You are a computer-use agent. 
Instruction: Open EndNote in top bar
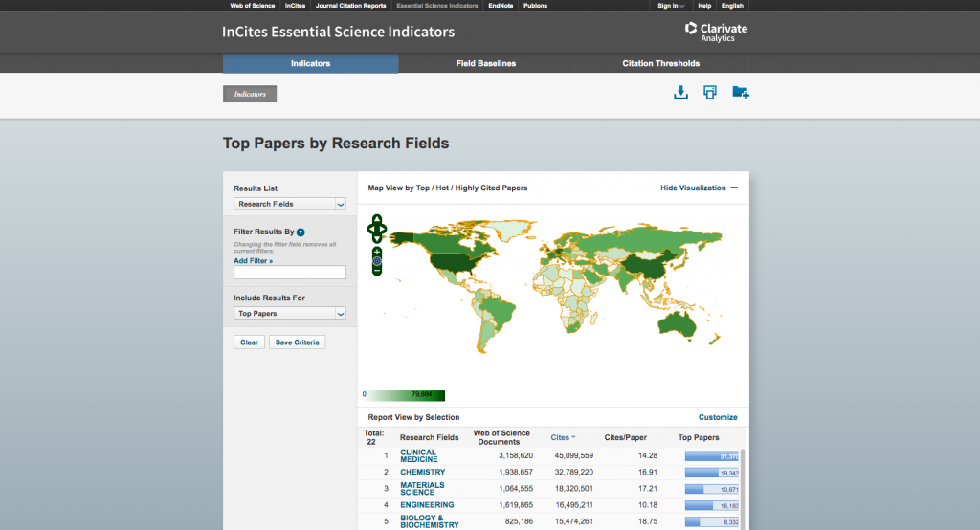click(501, 6)
